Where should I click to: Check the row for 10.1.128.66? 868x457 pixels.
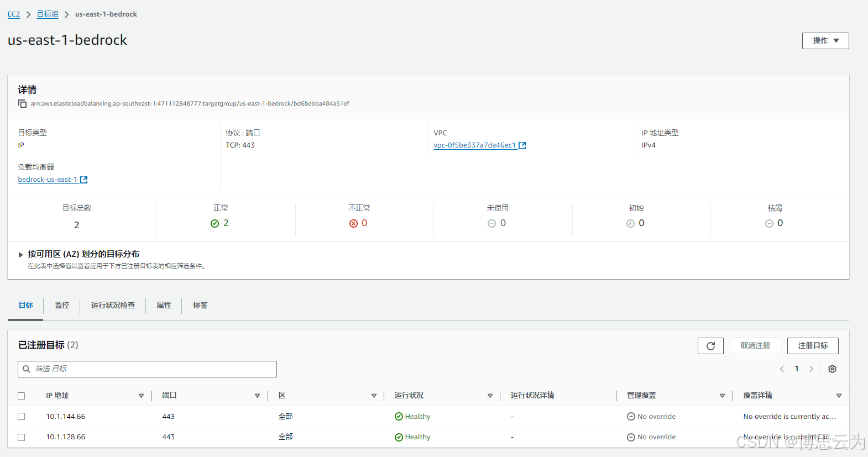(22, 437)
